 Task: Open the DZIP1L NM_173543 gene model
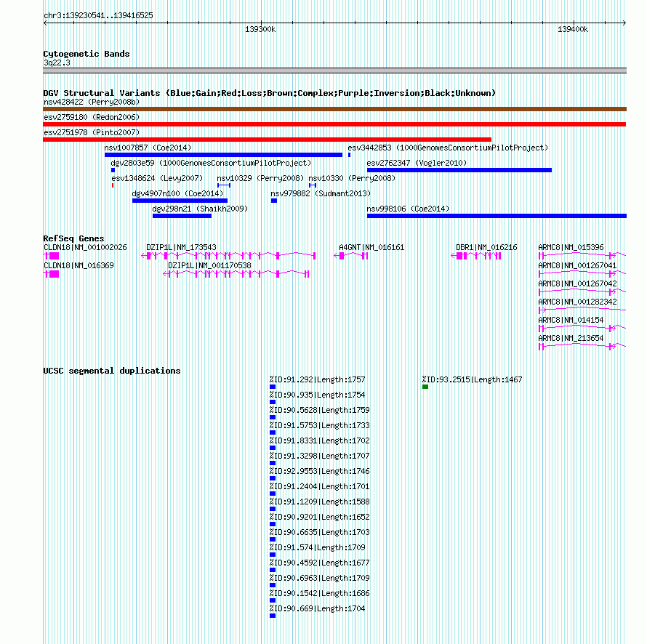pyautogui.click(x=228, y=256)
